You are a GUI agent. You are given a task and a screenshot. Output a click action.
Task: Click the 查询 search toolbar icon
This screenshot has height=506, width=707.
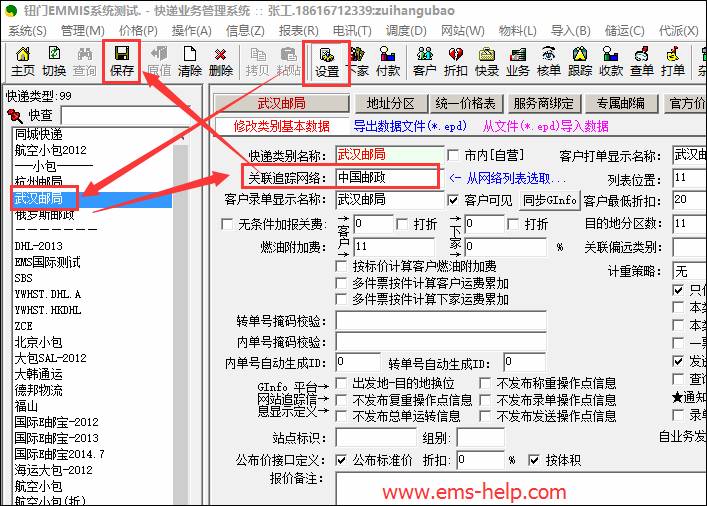coord(85,62)
